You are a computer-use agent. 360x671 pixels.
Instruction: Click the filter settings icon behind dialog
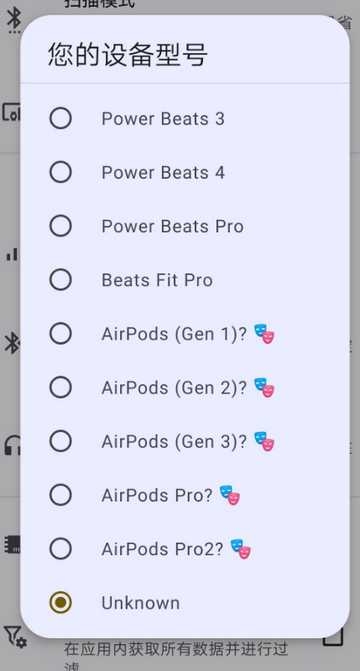[14, 637]
